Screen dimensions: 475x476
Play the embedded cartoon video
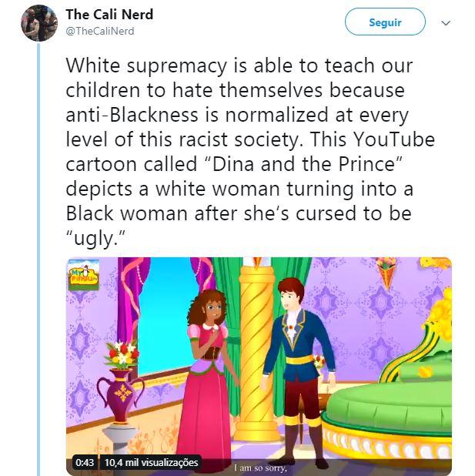(259, 366)
